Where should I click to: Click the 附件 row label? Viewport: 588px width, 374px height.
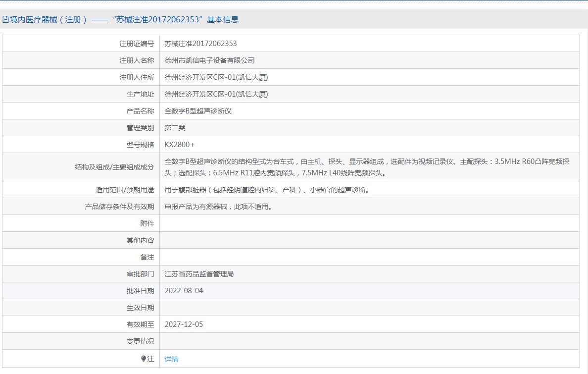tap(147, 223)
